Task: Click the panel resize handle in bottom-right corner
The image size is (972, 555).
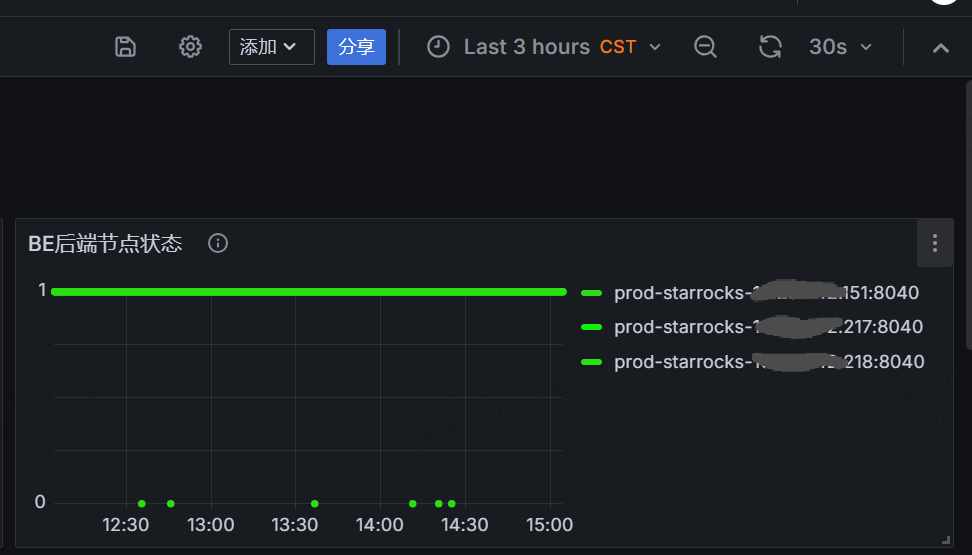Action: pyautogui.click(x=945, y=539)
